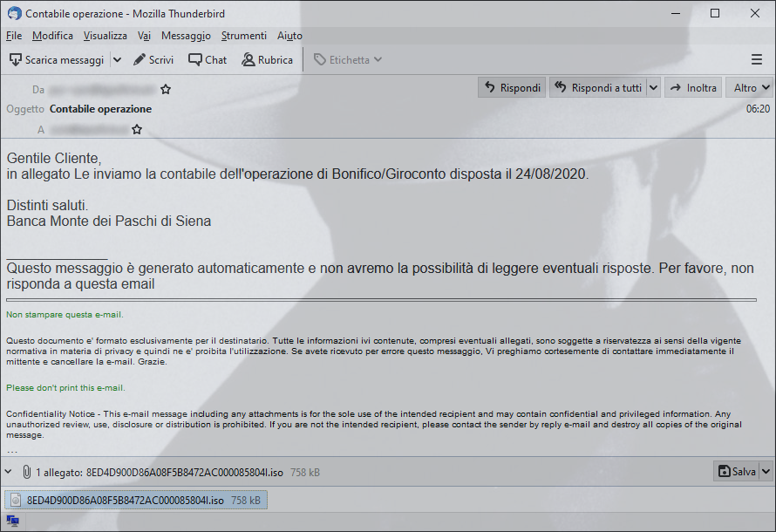Expand the Salva dropdown arrow
Viewport: 776px width, 532px height.
coord(766,472)
